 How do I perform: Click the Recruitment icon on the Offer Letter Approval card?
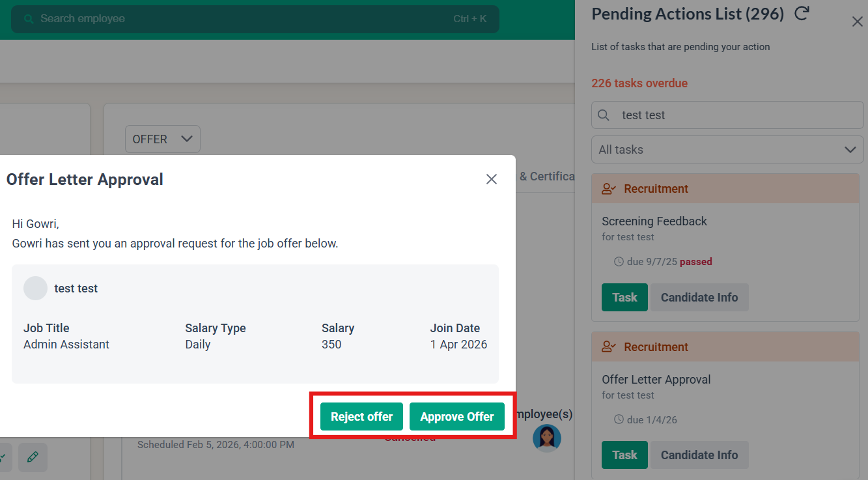609,347
